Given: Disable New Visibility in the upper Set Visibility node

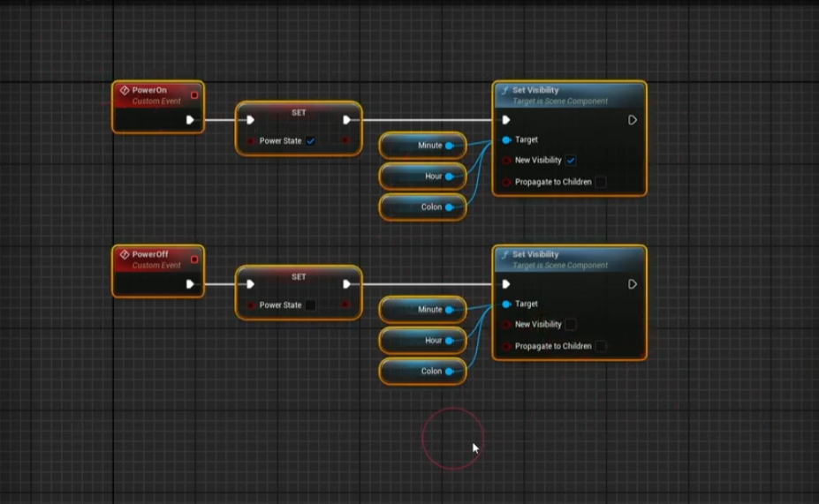Looking at the screenshot, I should click(x=571, y=161).
